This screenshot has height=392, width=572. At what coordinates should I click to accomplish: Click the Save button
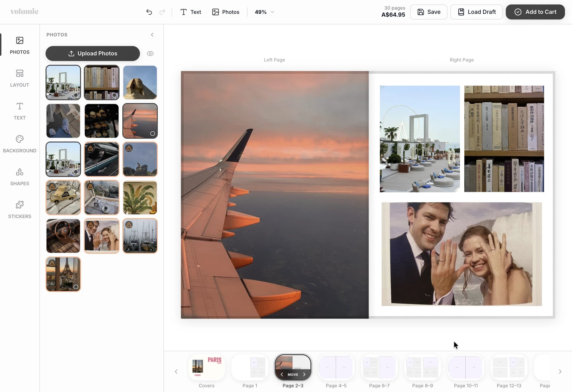429,12
